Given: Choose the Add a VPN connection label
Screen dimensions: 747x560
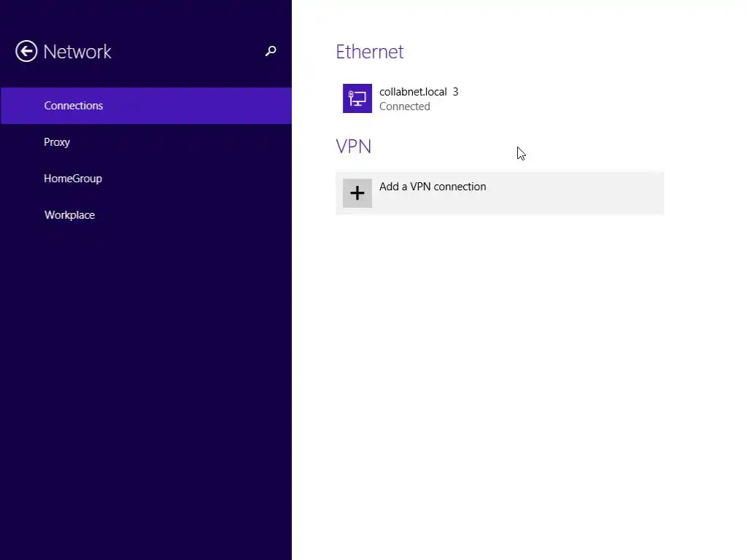Looking at the screenshot, I should [433, 186].
